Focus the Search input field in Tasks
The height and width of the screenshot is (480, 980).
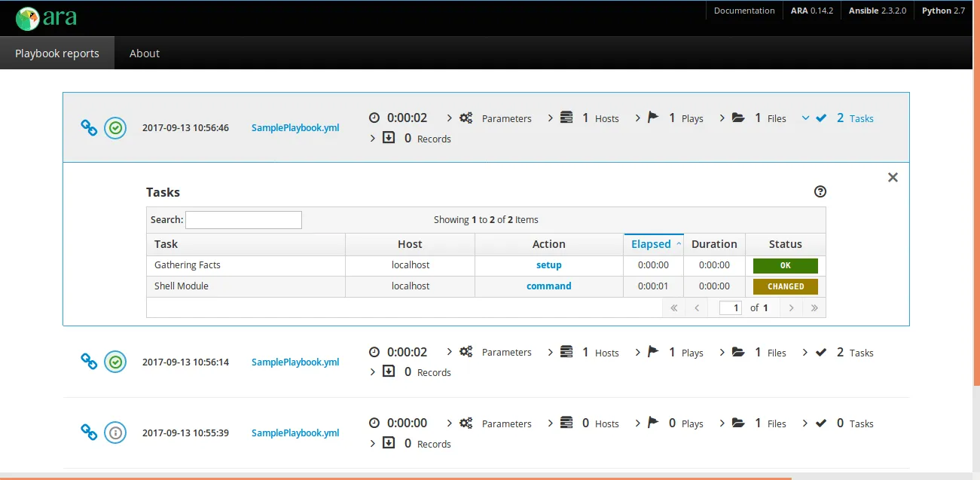click(243, 220)
